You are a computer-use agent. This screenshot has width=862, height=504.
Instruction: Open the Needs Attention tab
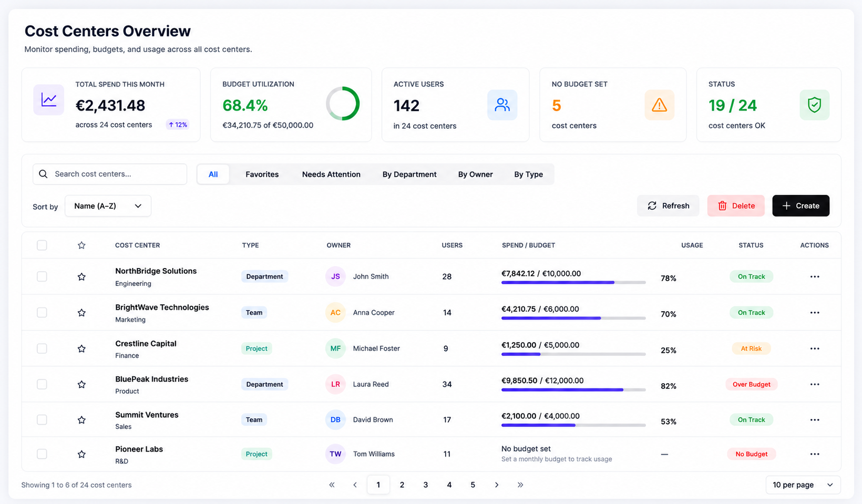331,174
